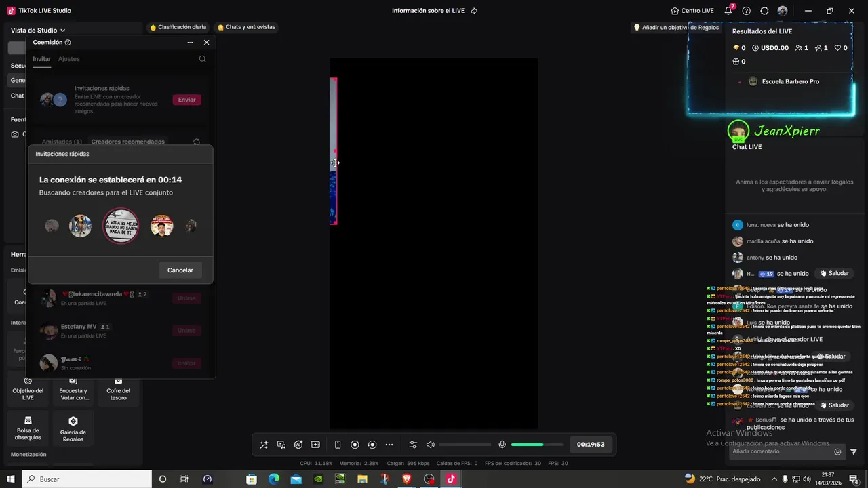
Task: Greet H... with first Saludar button
Action: pyautogui.click(x=834, y=273)
